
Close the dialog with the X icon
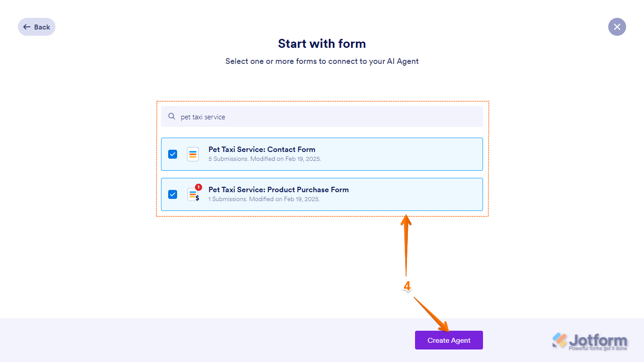pyautogui.click(x=617, y=27)
